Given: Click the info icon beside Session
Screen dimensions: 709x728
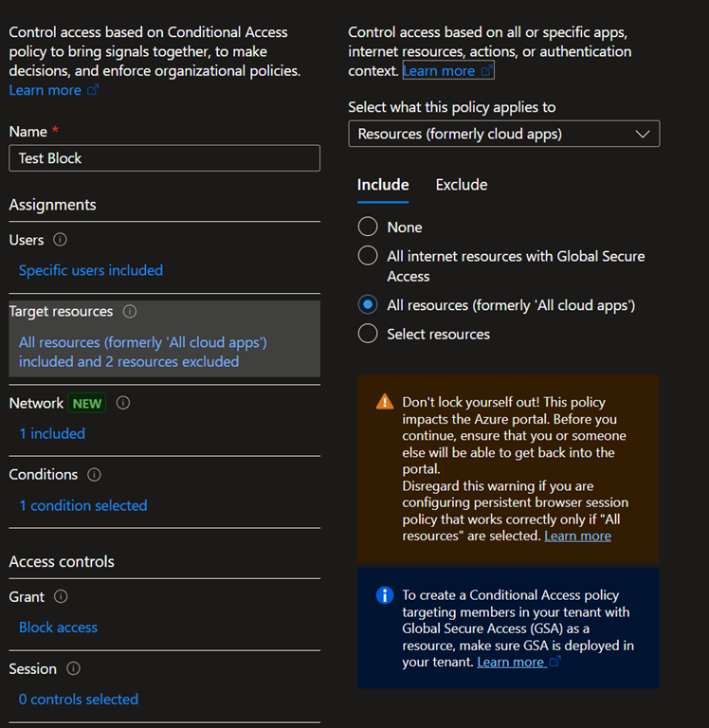Looking at the screenshot, I should pos(73,669).
